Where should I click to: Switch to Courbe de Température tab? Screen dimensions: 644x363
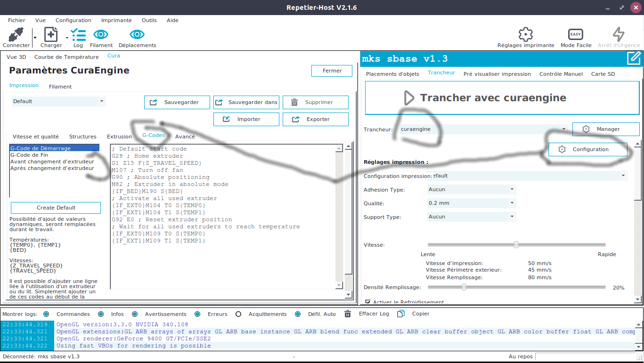point(66,57)
